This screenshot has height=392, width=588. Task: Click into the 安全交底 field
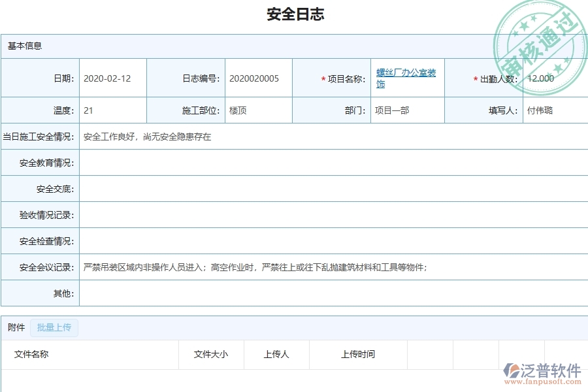tap(333, 189)
